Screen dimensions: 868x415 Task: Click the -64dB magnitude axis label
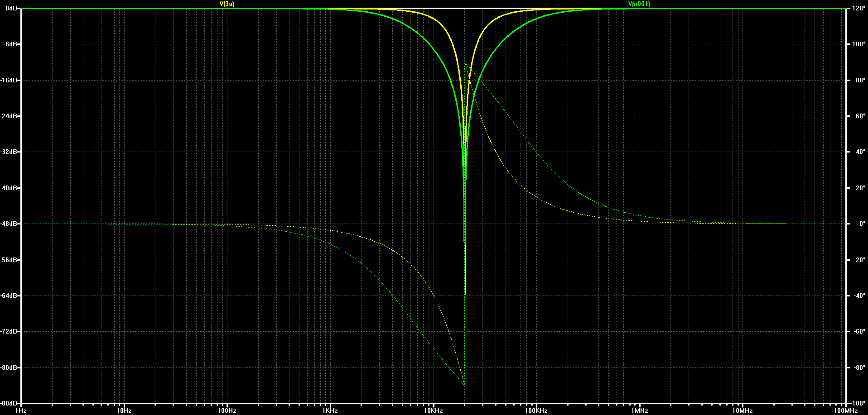pos(10,296)
